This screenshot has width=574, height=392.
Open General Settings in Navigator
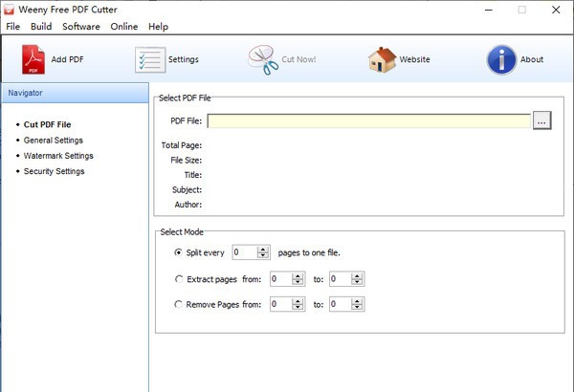[54, 141]
